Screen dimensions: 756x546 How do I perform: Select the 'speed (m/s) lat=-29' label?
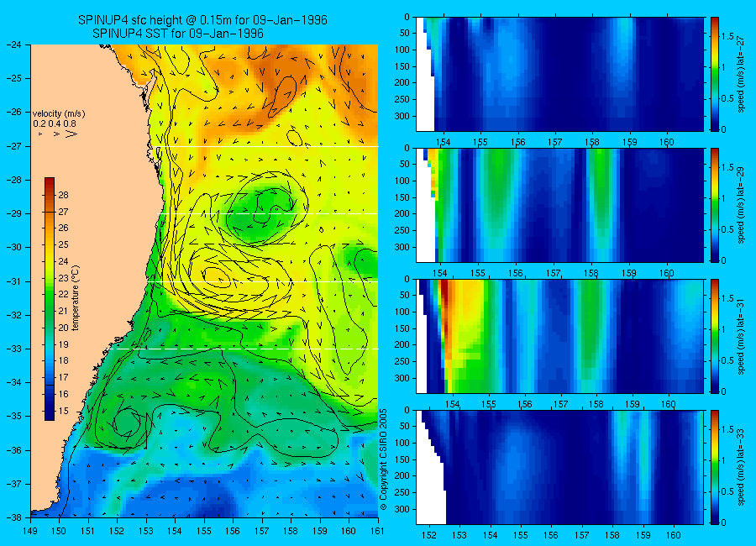tap(742, 205)
